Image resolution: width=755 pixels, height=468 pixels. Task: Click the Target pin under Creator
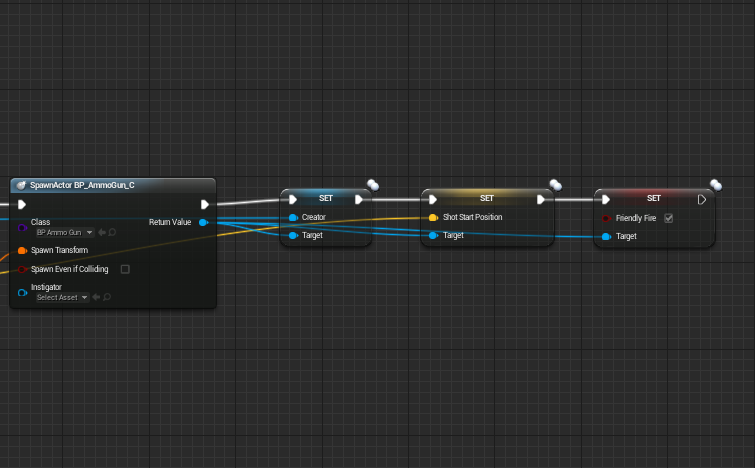pyautogui.click(x=293, y=235)
